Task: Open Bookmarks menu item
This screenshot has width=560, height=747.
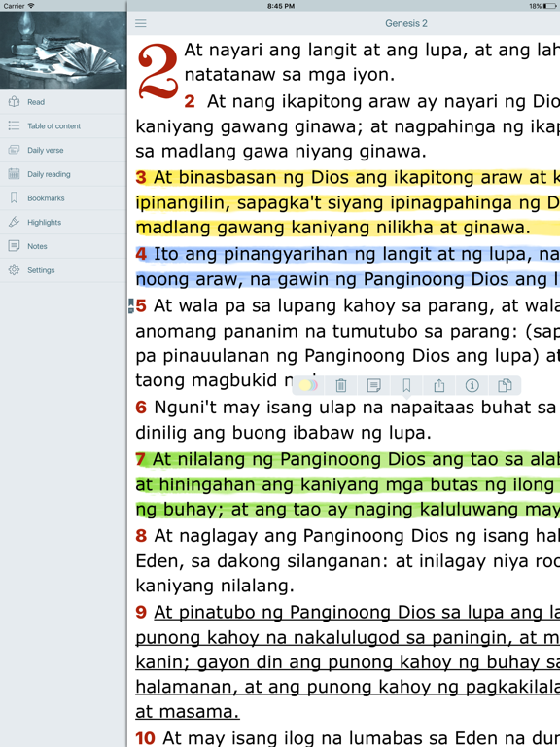Action: point(63,197)
